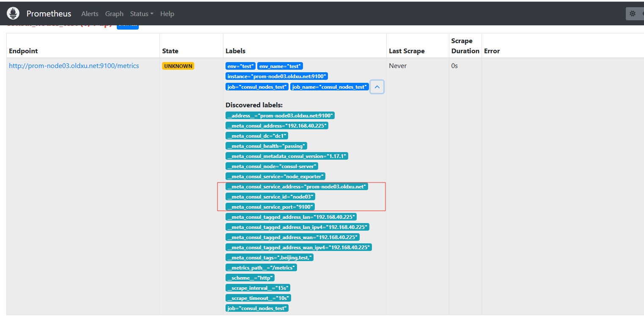Open the Status dropdown menu
Image resolution: width=644 pixels, height=316 pixels.
(x=142, y=14)
